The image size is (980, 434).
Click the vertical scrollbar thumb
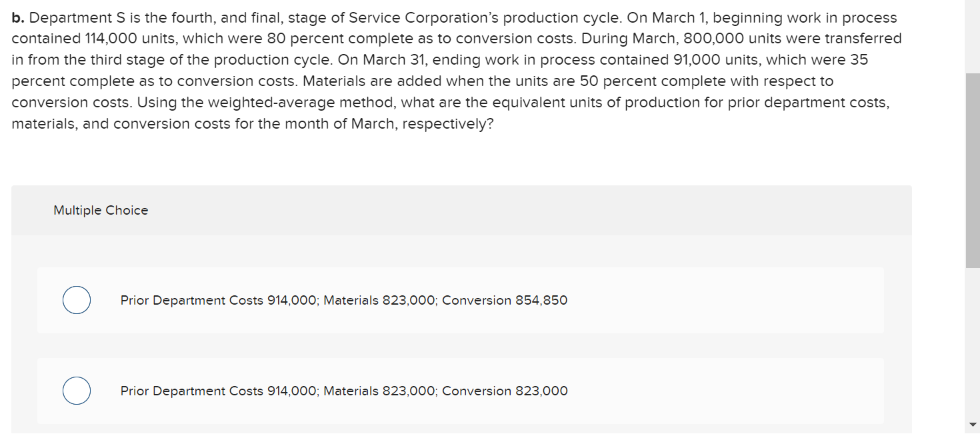[x=973, y=170]
